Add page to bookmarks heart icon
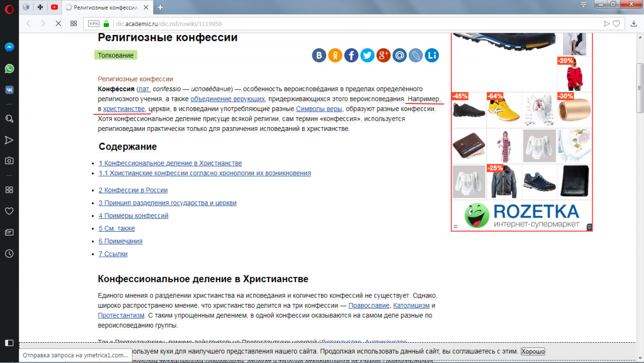This screenshot has width=644, height=363. point(617,24)
